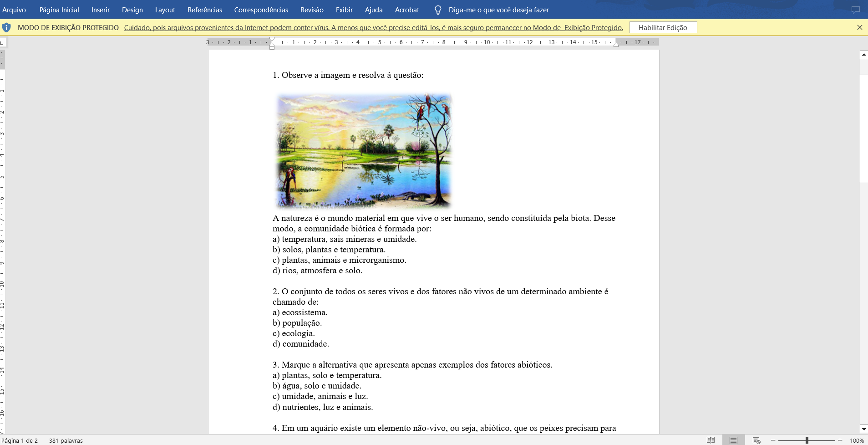Open the Exibir tab
The width and height of the screenshot is (868, 445).
pyautogui.click(x=344, y=10)
